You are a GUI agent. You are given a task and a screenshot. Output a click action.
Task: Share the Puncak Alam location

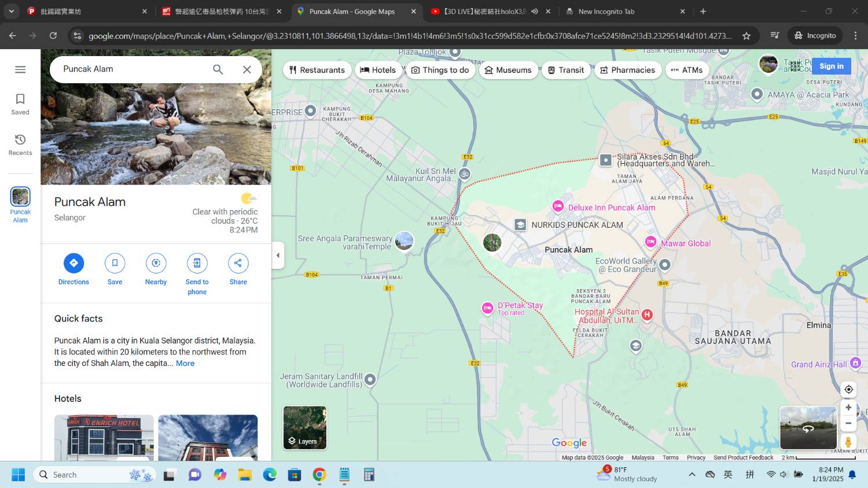tap(238, 263)
